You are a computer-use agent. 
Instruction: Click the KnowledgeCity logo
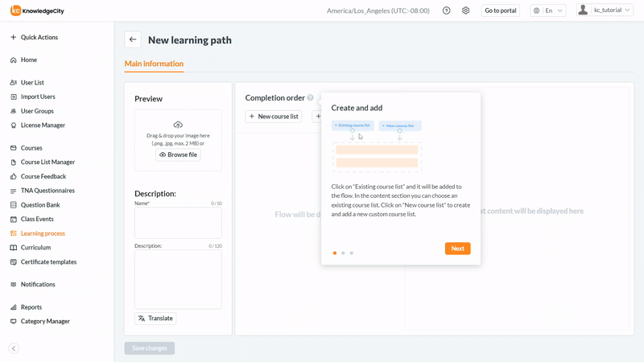coord(39,10)
